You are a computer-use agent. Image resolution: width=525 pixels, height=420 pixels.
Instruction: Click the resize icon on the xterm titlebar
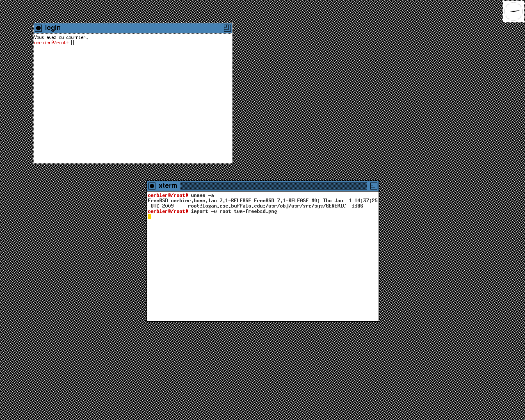click(373, 186)
